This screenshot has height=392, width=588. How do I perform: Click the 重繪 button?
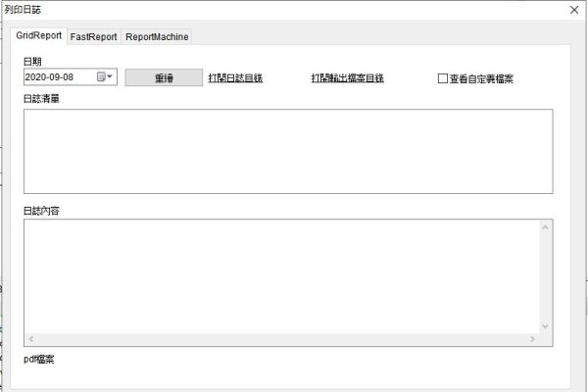pos(164,77)
